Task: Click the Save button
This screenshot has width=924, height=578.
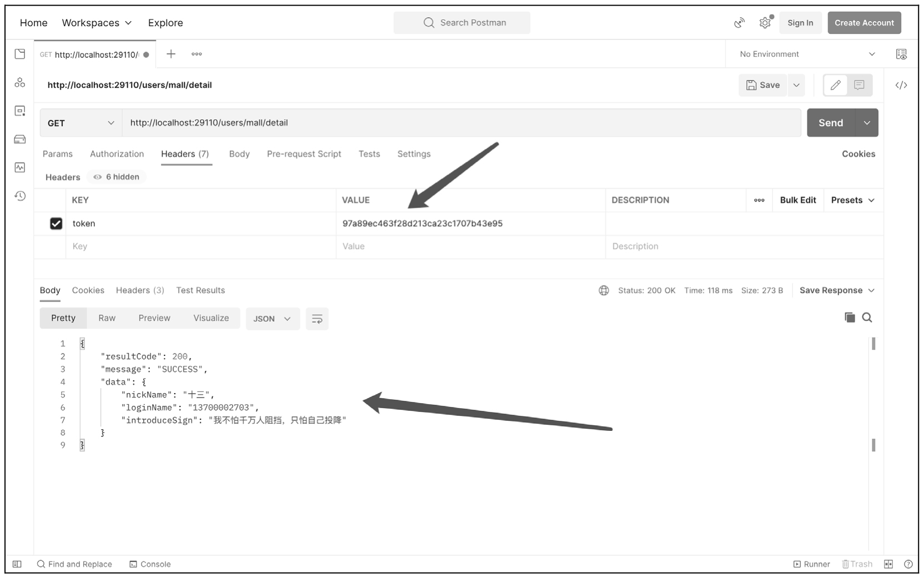Action: [763, 85]
